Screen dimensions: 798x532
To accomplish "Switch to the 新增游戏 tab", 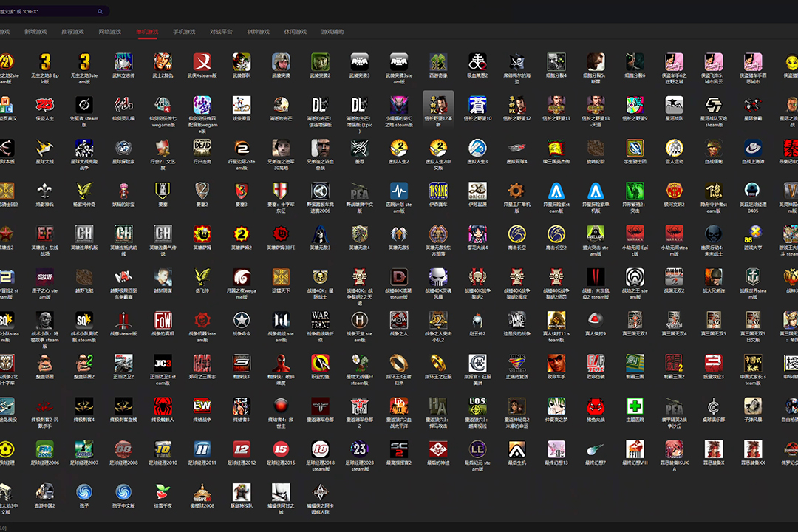I will point(35,32).
